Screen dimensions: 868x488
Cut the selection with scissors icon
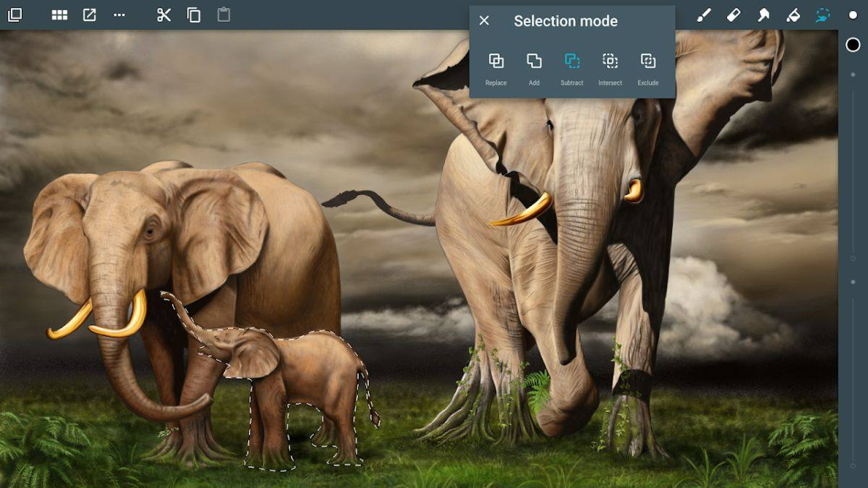click(x=164, y=15)
